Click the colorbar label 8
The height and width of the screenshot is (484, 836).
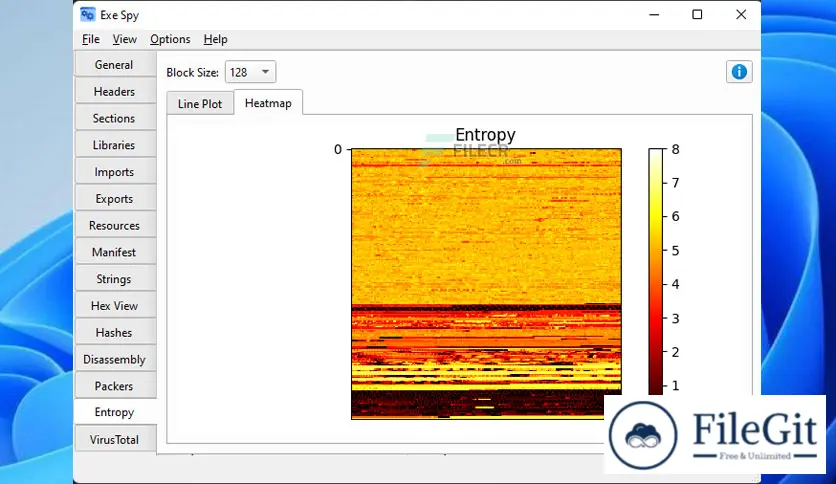pos(676,149)
